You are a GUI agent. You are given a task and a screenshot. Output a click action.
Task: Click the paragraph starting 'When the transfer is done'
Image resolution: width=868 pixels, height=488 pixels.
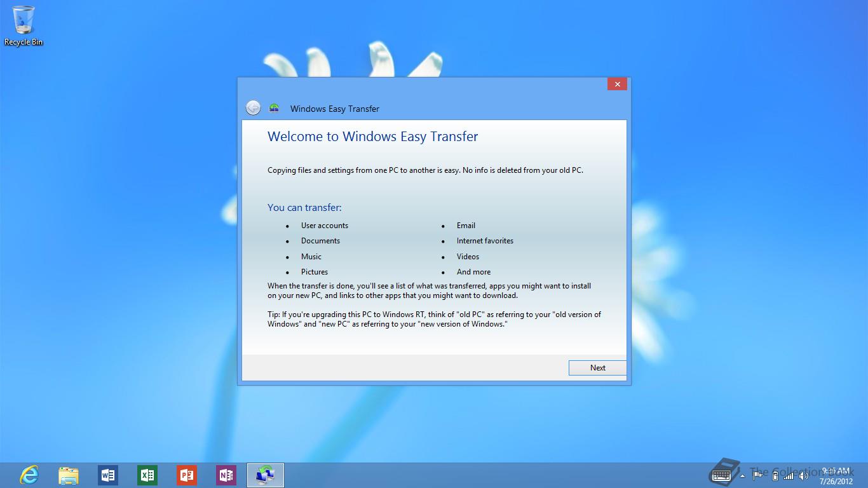pos(429,291)
